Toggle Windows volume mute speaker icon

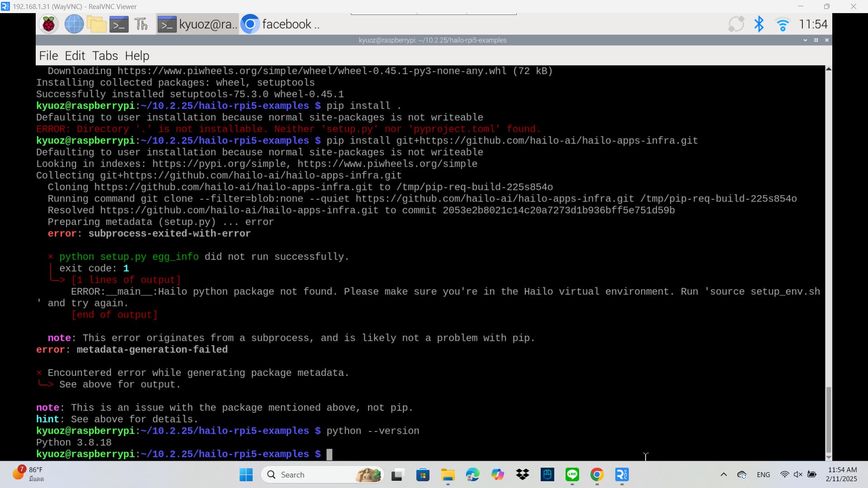pyautogui.click(x=798, y=474)
